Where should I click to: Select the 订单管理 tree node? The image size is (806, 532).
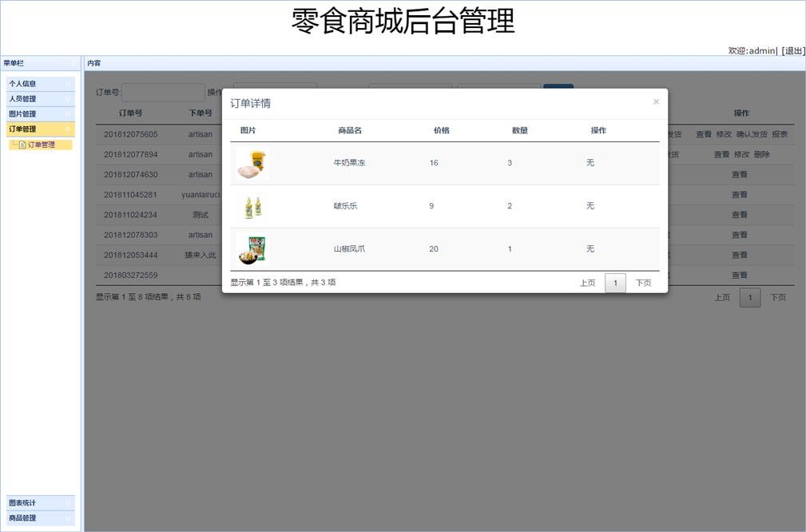42,145
